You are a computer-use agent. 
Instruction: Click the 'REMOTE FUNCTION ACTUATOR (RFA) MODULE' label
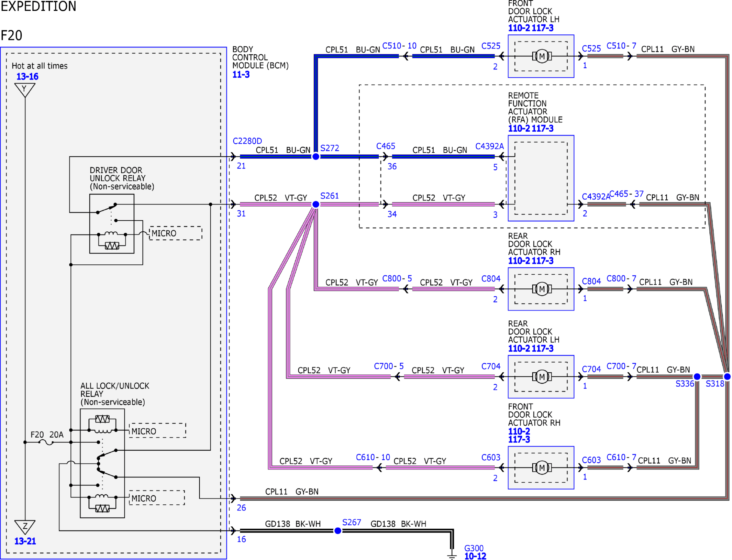(535, 108)
